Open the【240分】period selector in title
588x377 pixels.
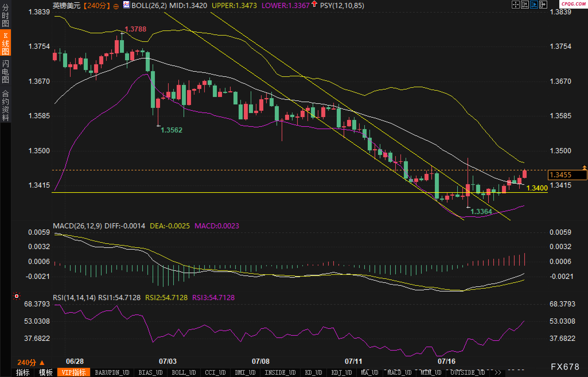coord(97,5)
